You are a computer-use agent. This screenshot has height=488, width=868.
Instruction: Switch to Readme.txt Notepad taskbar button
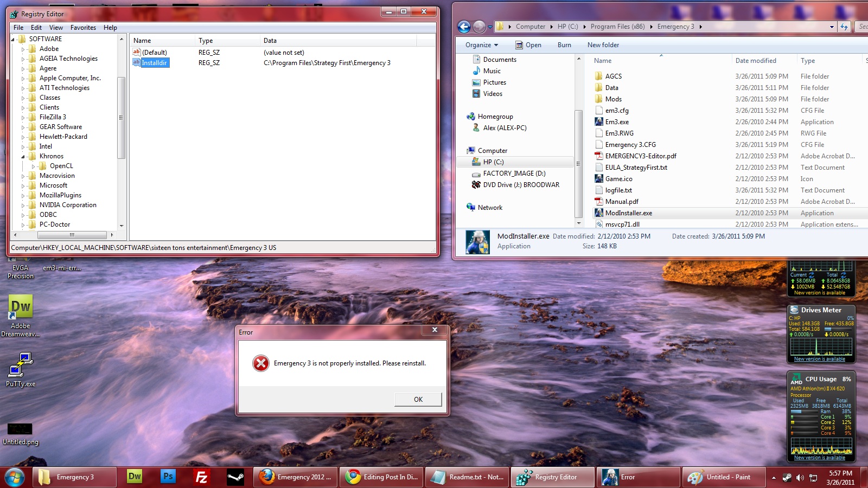point(467,477)
